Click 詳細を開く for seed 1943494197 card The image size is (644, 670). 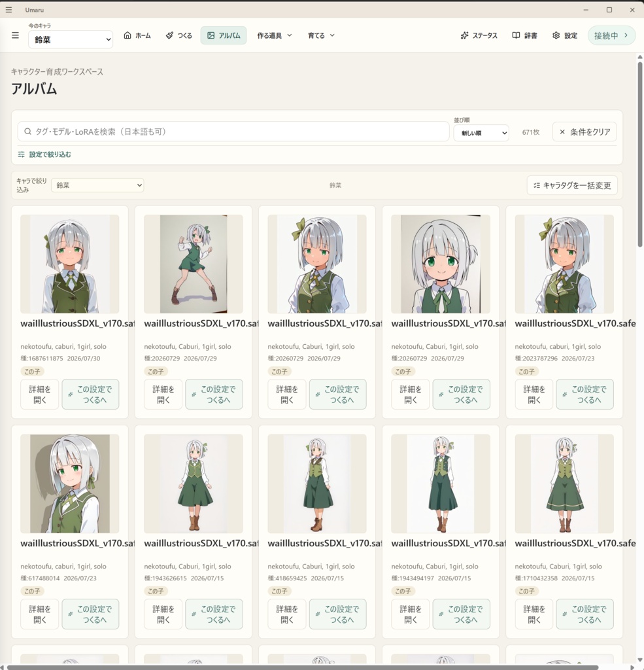(411, 614)
